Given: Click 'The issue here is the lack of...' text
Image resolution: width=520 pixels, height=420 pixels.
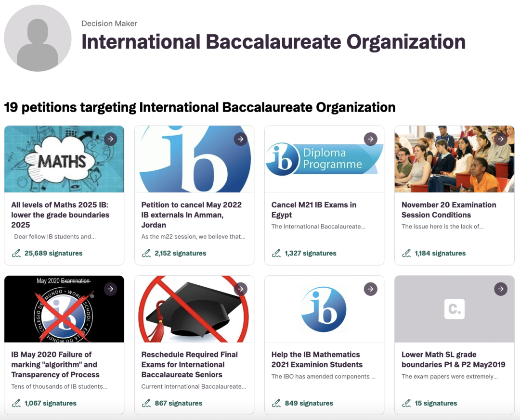Looking at the screenshot, I should click(443, 227).
